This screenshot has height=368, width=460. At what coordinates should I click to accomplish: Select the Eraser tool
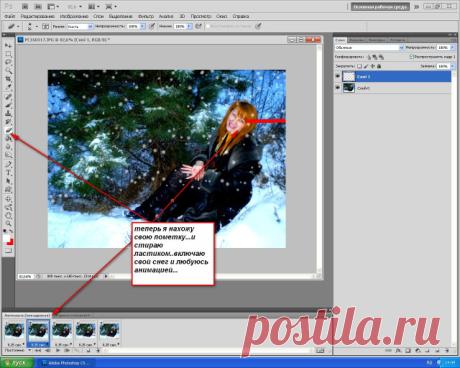(x=8, y=131)
